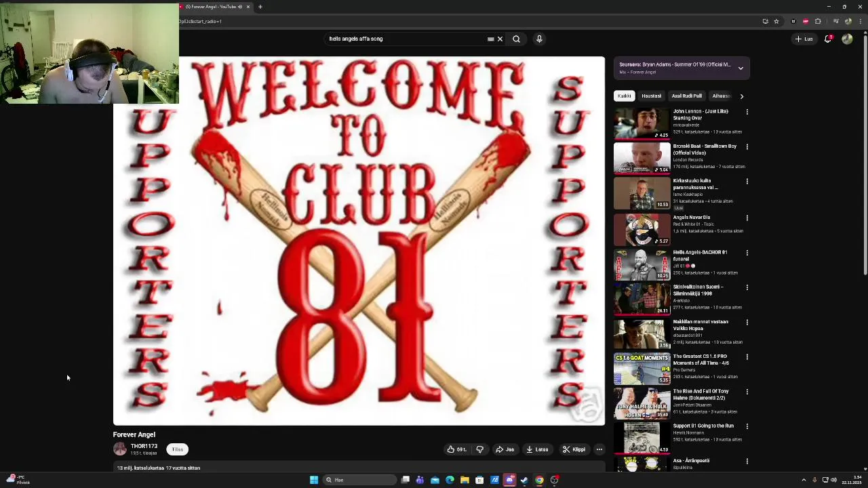Open Microsoft Edge from the taskbar

[x=450, y=480]
